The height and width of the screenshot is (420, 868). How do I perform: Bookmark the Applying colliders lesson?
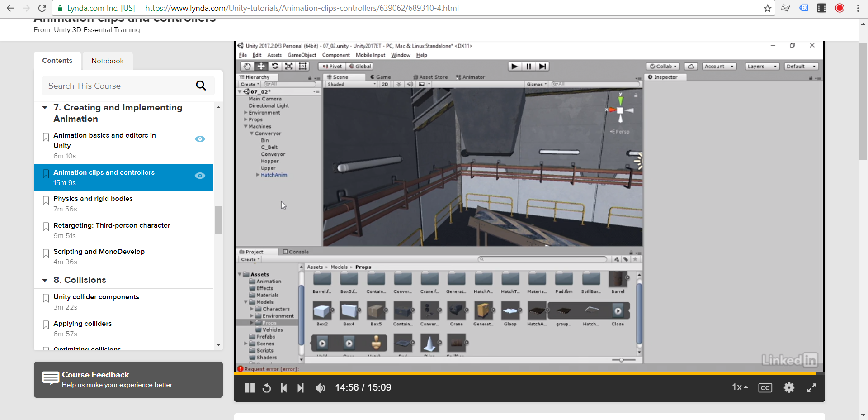pyautogui.click(x=46, y=325)
